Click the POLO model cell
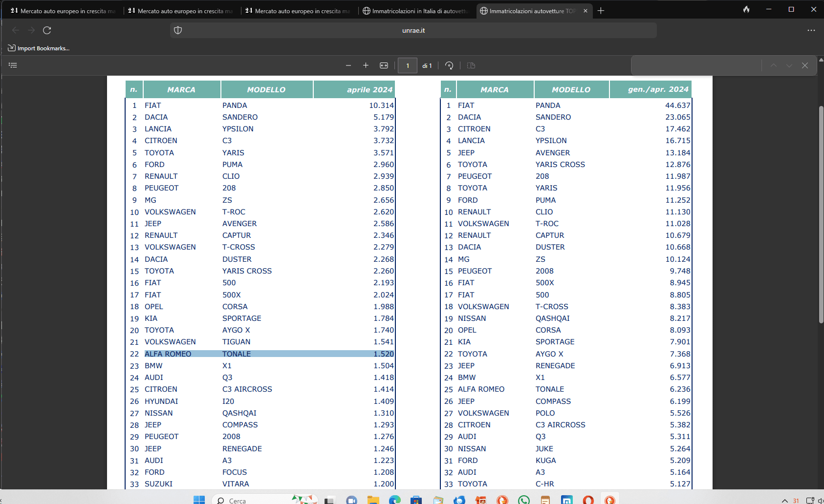This screenshot has width=824, height=504. (x=545, y=413)
